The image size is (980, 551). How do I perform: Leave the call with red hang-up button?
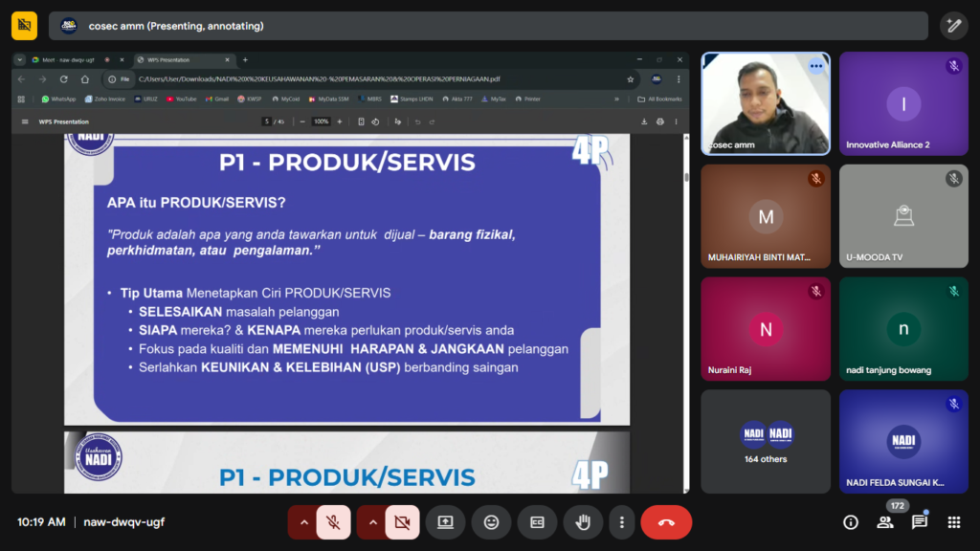click(x=666, y=522)
